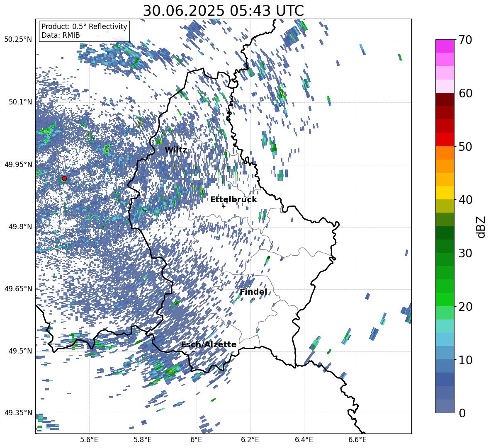The height and width of the screenshot is (448, 491).
Task: Click the 'Data: RMIB' text
Action: [x=61, y=35]
